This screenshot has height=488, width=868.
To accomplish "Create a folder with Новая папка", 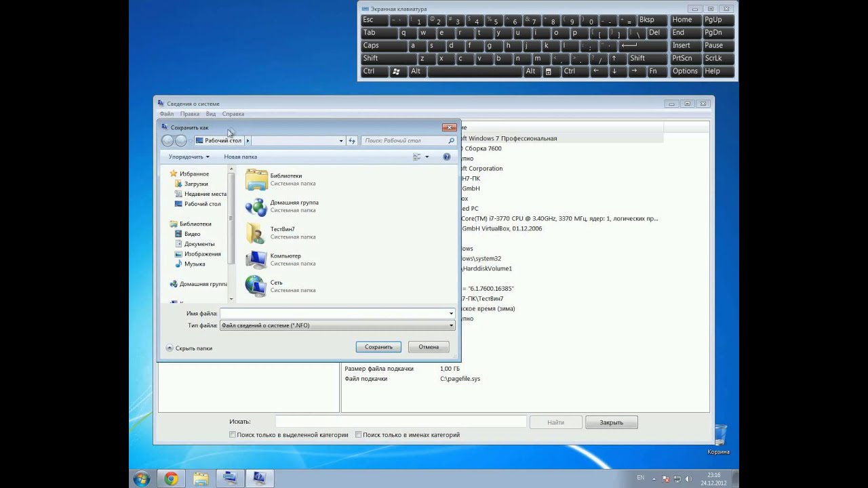I will tap(241, 157).
